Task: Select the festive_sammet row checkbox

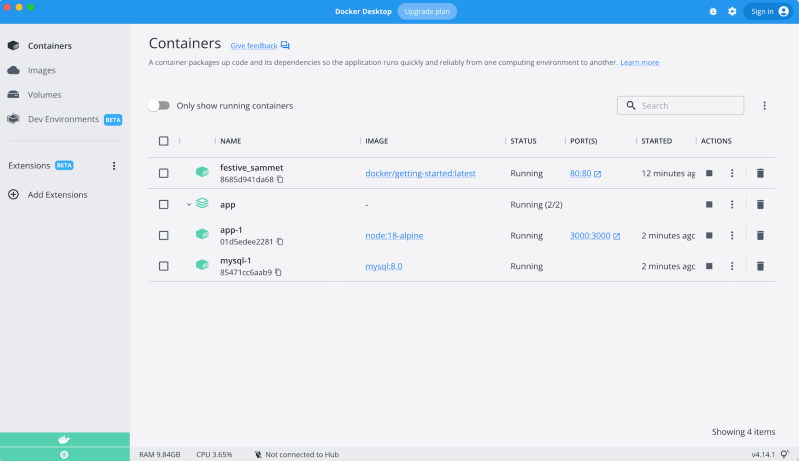Action: coord(164,173)
